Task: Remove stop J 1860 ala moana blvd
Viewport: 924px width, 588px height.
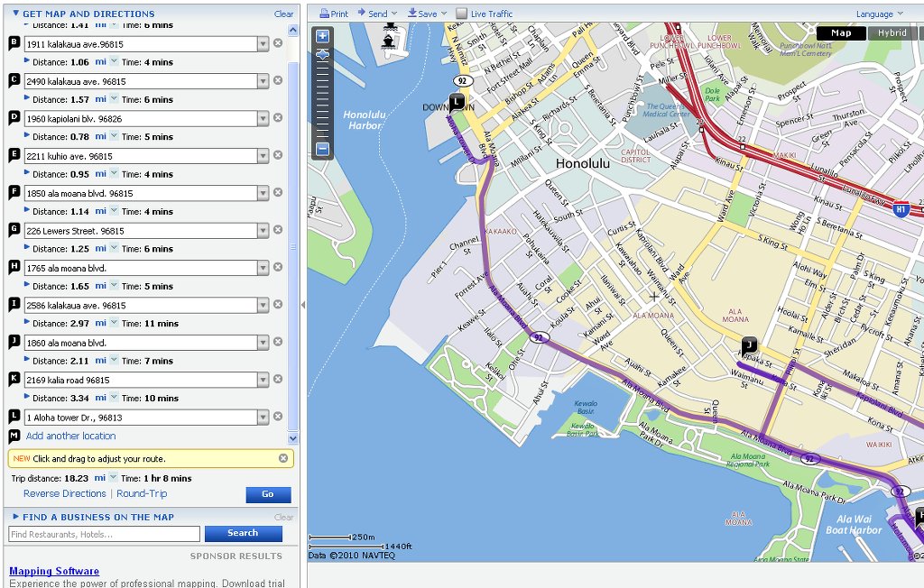Action: tap(278, 342)
